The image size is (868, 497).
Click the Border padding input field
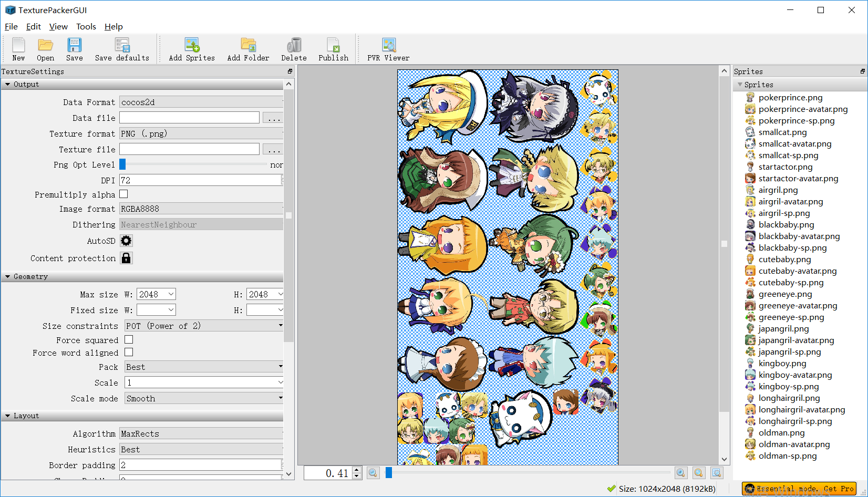(201, 465)
